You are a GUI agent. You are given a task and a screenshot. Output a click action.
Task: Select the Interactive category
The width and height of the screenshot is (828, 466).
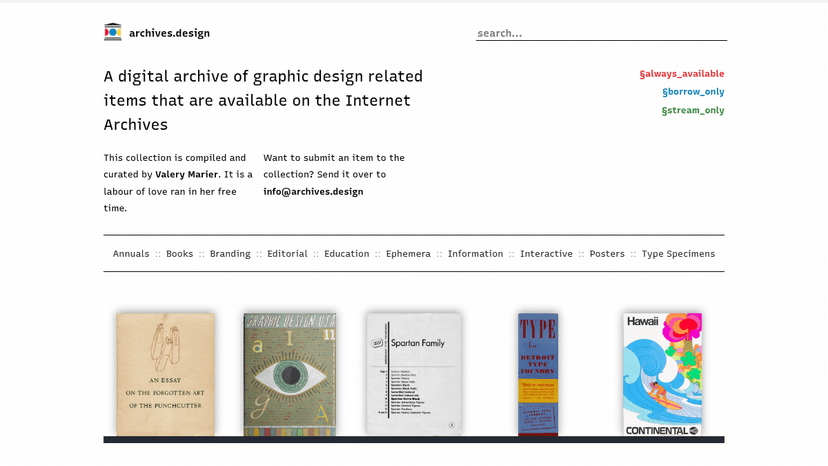[546, 254]
